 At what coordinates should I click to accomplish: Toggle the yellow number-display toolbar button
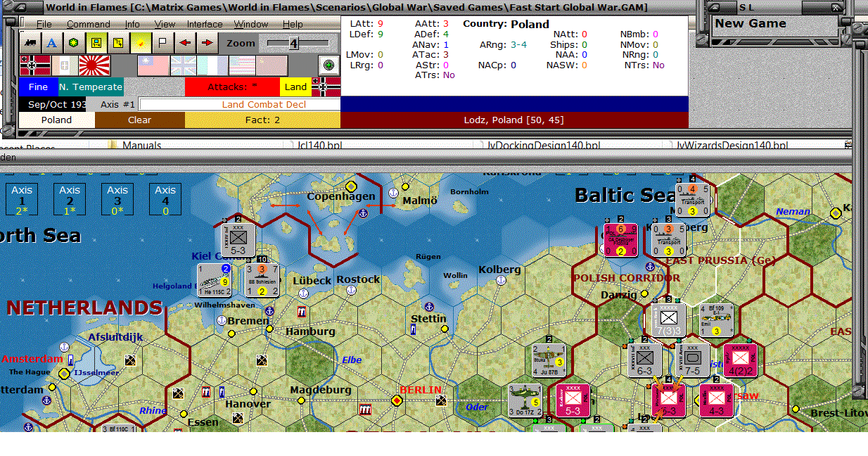tap(118, 43)
